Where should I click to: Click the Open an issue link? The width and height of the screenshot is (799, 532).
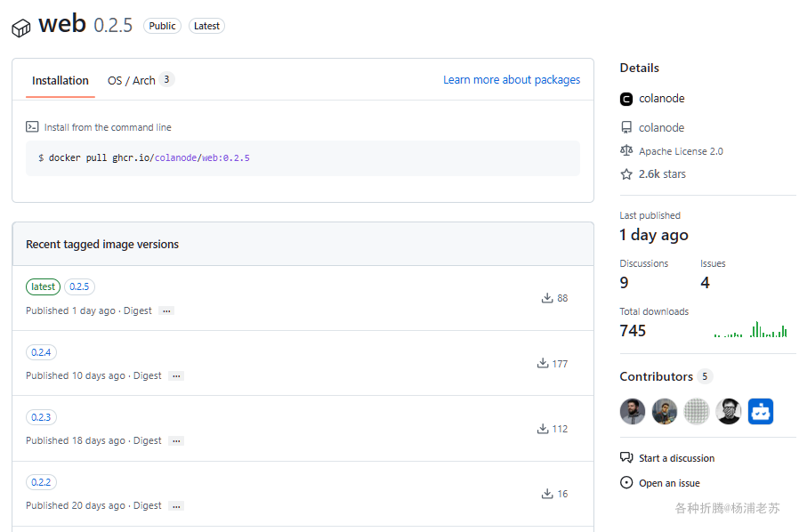(669, 483)
